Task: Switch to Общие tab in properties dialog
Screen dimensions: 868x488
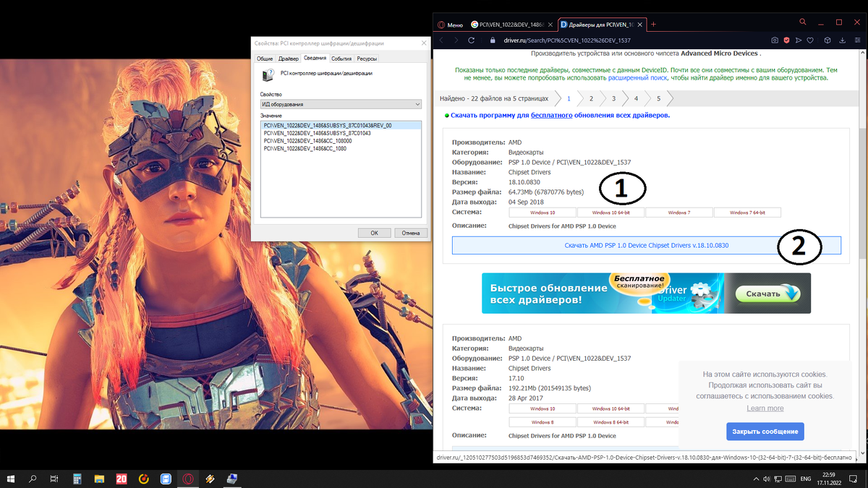Action: point(265,59)
